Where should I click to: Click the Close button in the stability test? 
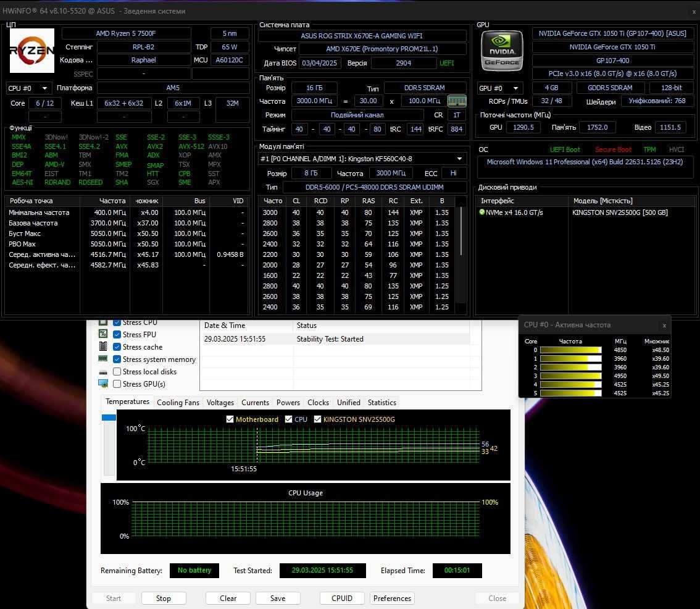[498, 598]
